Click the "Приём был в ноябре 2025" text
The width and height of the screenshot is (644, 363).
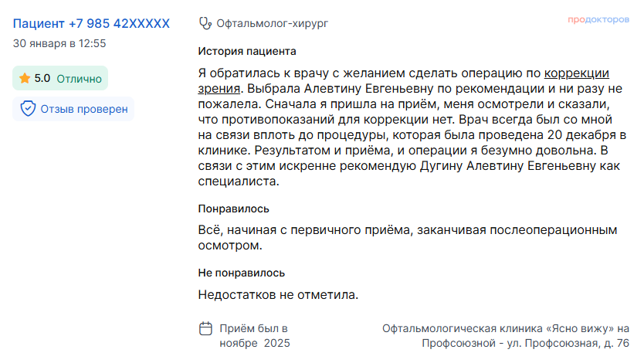pos(254,335)
